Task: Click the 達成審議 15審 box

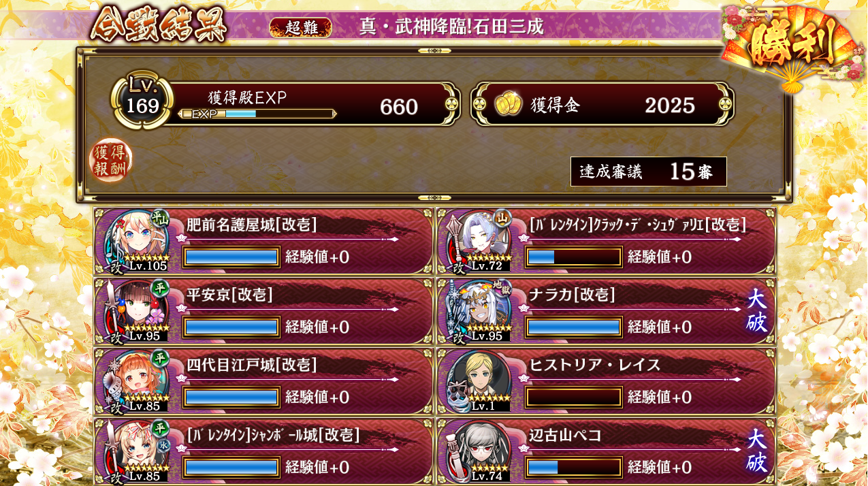Action: pos(649,172)
